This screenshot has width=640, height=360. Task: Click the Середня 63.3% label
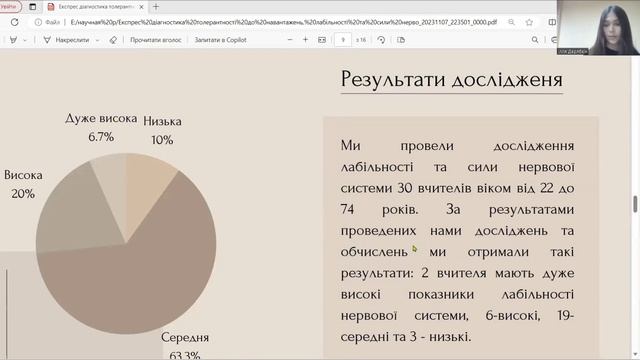click(185, 345)
